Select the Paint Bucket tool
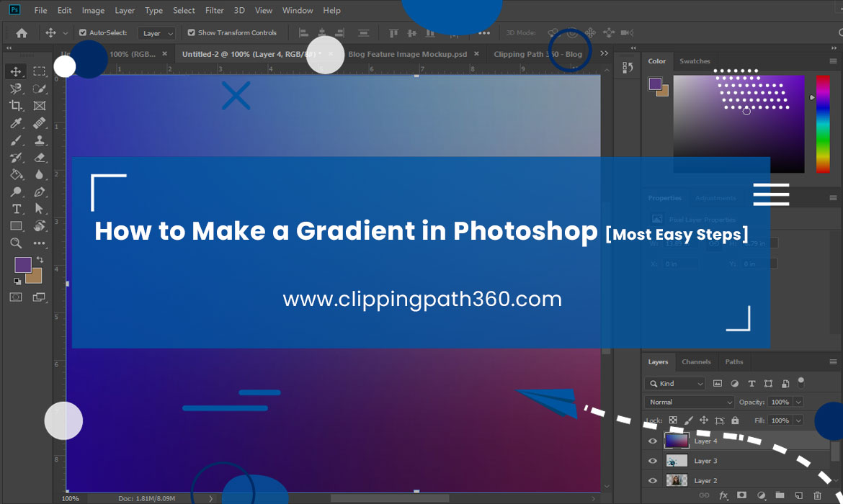Viewport: 843px width, 504px height. coord(16,175)
